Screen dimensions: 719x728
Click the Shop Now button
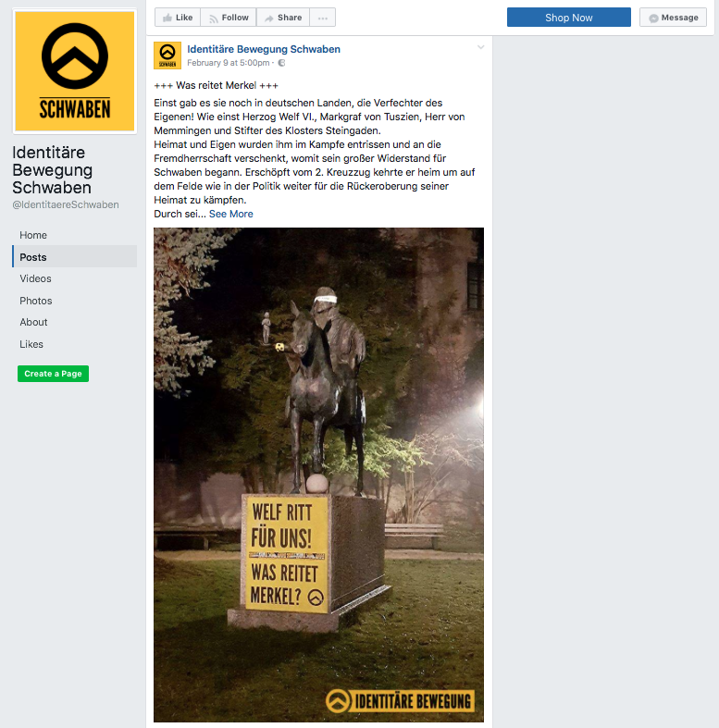click(x=568, y=18)
